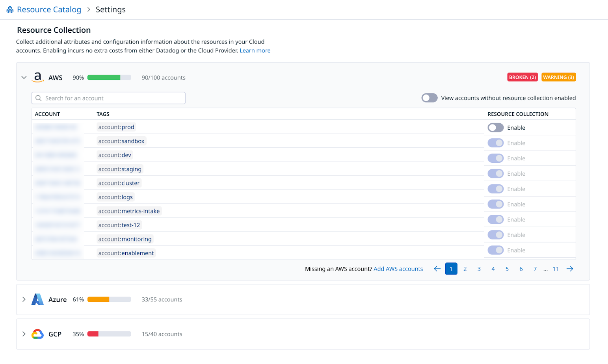Enable resource collection for account:prod
This screenshot has height=364, width=608.
coord(495,128)
